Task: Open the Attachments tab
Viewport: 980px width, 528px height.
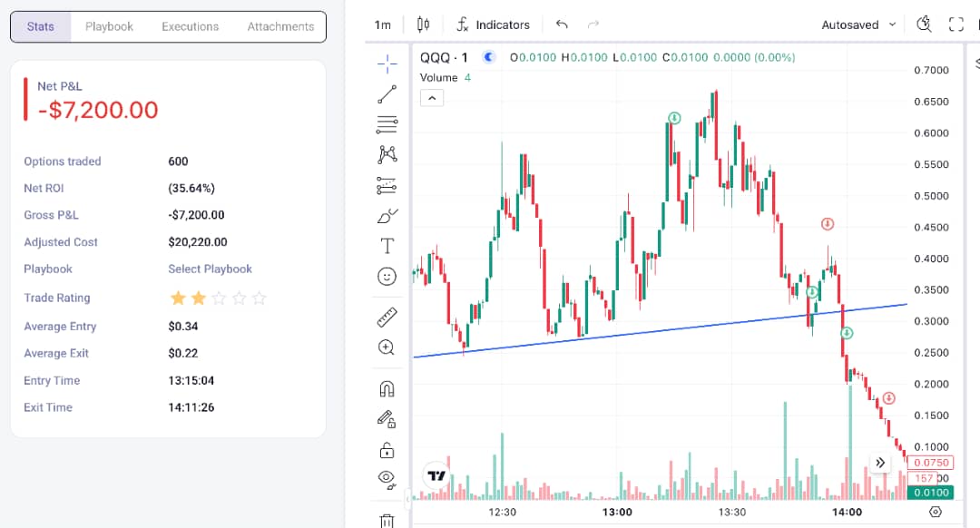Action: (280, 26)
